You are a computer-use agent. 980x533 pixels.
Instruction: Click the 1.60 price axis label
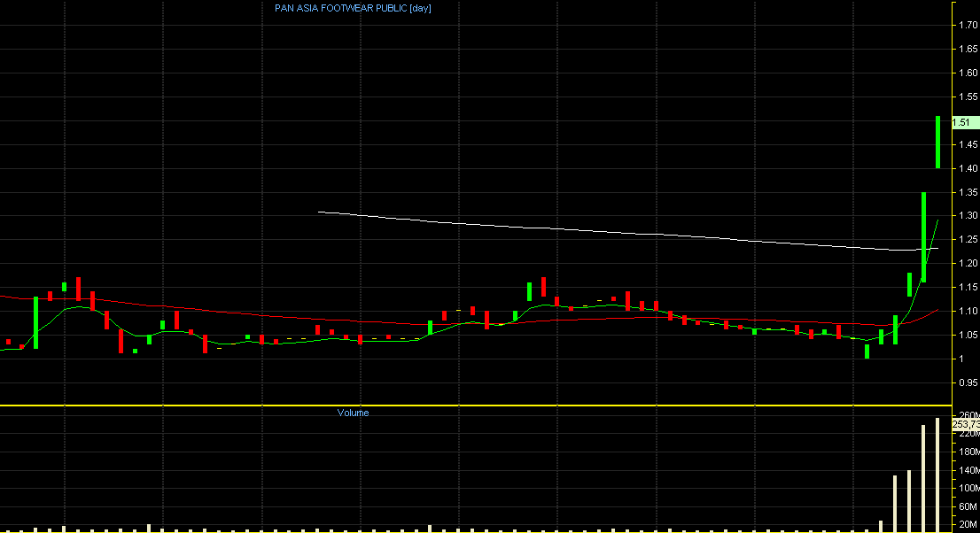968,73
